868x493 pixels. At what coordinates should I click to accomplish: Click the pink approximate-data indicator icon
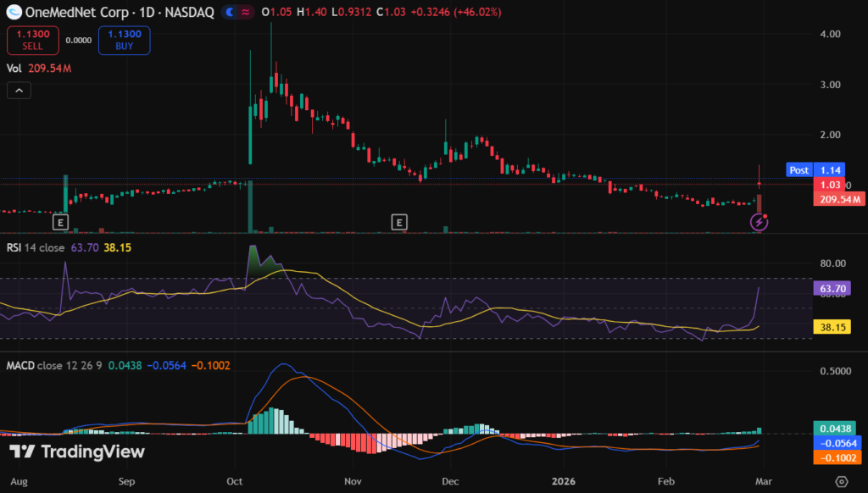247,13
